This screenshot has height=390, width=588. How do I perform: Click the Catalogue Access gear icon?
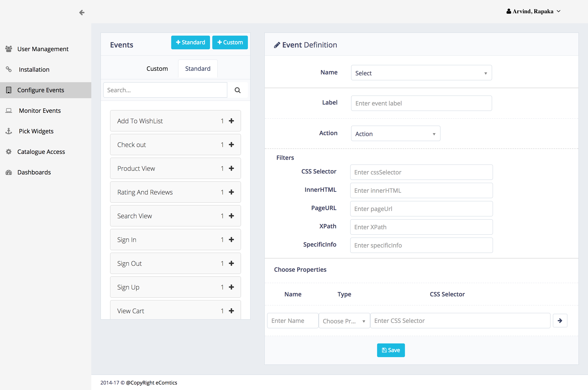[x=9, y=151]
